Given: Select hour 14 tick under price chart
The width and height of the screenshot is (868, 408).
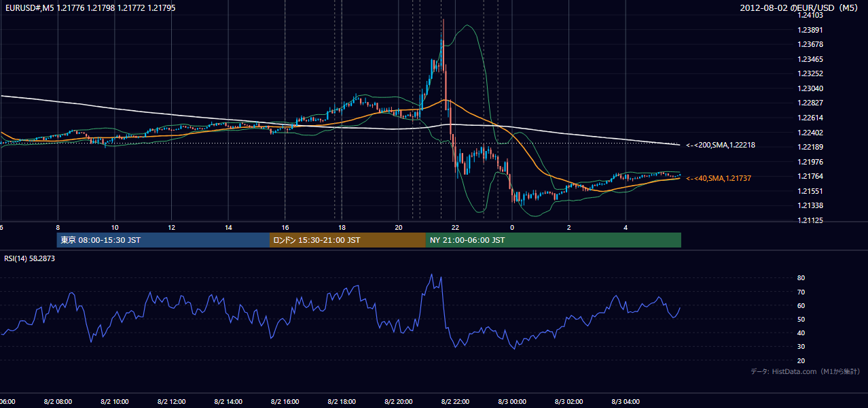Looking at the screenshot, I should pyautogui.click(x=228, y=228).
